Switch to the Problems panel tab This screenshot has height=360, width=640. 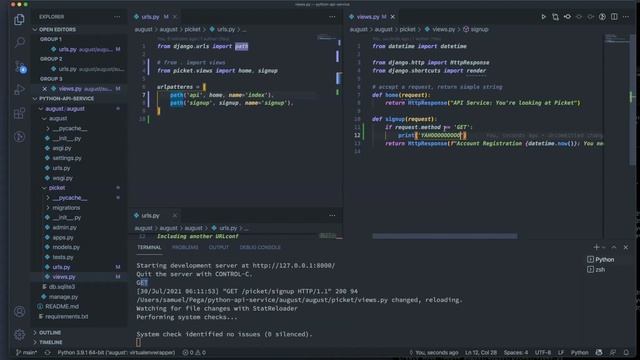pyautogui.click(x=185, y=247)
